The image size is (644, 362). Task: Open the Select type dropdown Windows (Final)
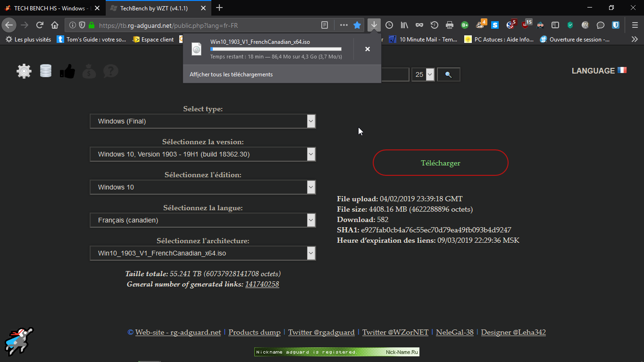[x=203, y=121]
